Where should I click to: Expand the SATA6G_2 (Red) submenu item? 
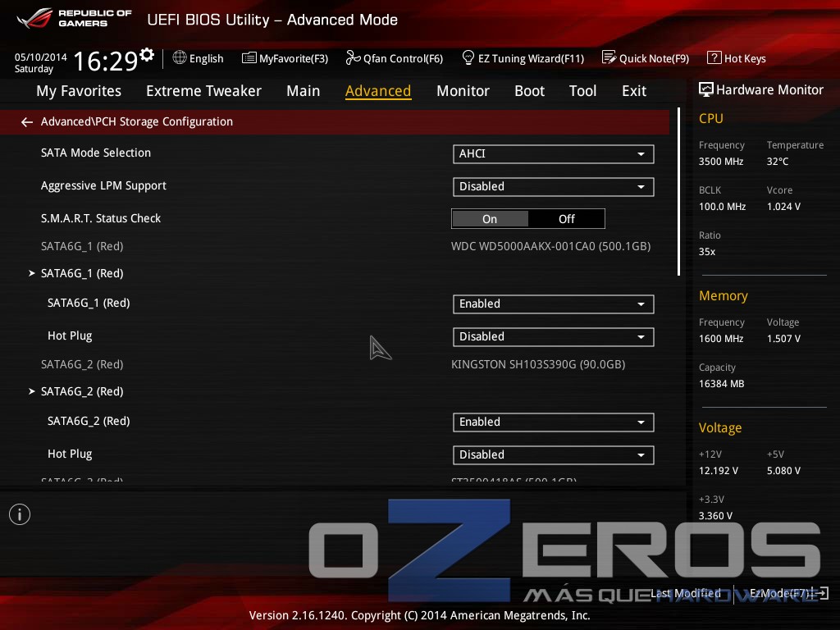[82, 392]
